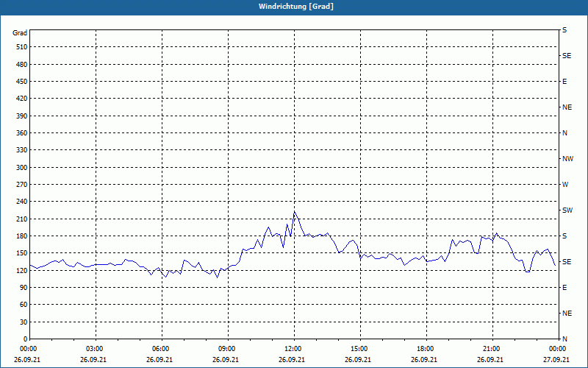
Task: Click the Windrichtung [Grad] chart title
Action: [x=296, y=7]
